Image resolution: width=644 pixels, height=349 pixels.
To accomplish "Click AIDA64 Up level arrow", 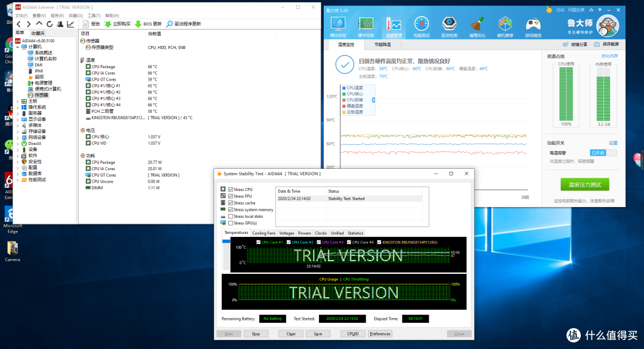I will 39,24.
